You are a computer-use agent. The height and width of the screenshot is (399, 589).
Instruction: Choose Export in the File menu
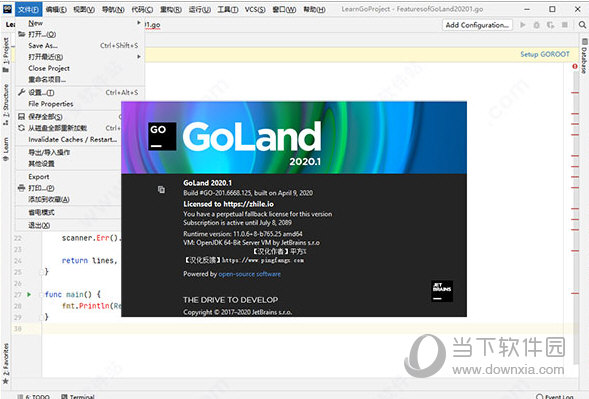(68, 177)
